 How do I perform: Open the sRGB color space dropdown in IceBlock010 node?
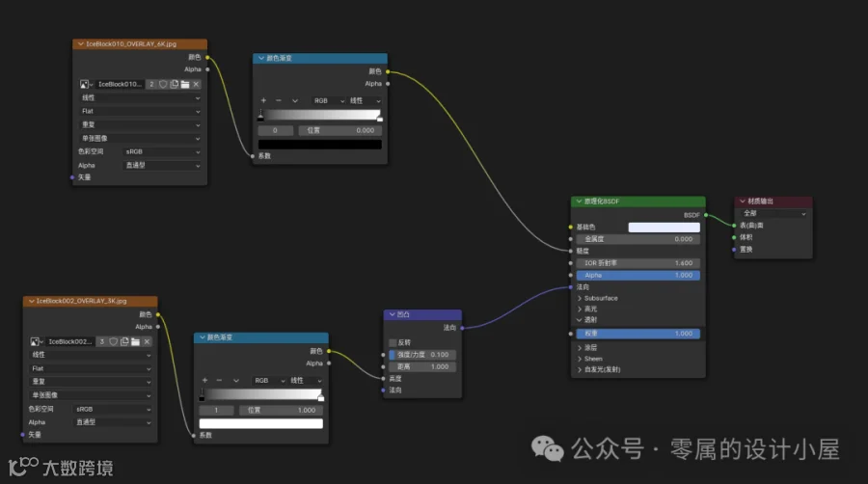[162, 151]
